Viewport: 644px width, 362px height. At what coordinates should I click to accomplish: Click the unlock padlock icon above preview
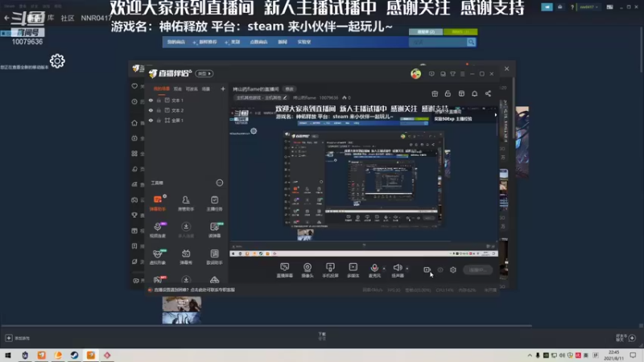point(448,93)
